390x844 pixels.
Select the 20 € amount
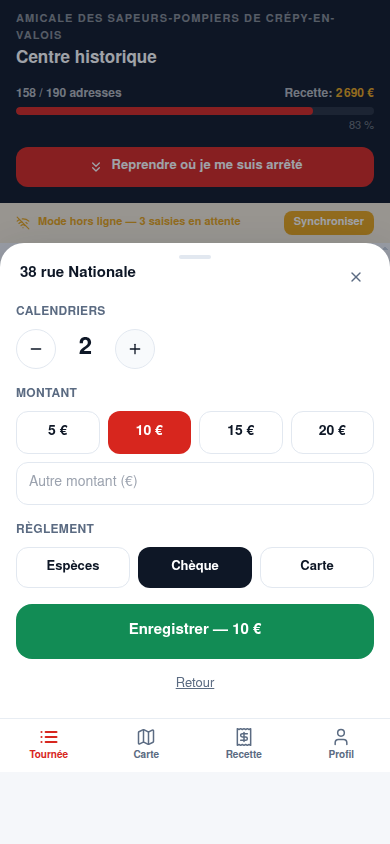pos(332,432)
